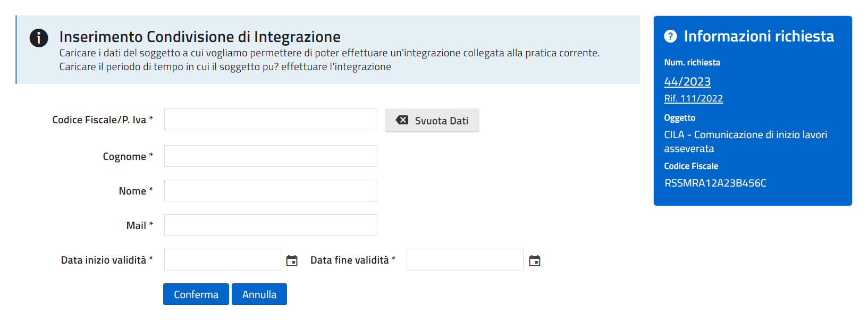Viewport: 868px width, 321px height.
Task: Click the Mail input box
Action: point(271,225)
